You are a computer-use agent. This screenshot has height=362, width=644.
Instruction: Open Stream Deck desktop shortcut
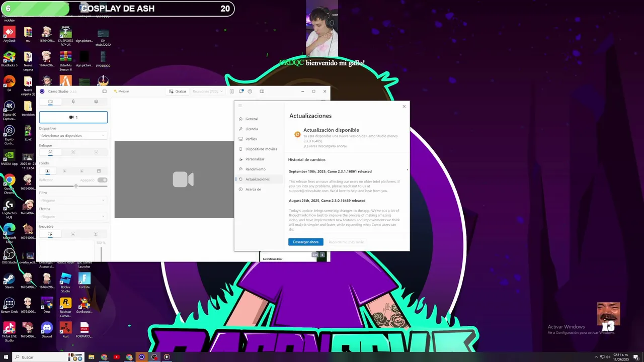[9, 306]
